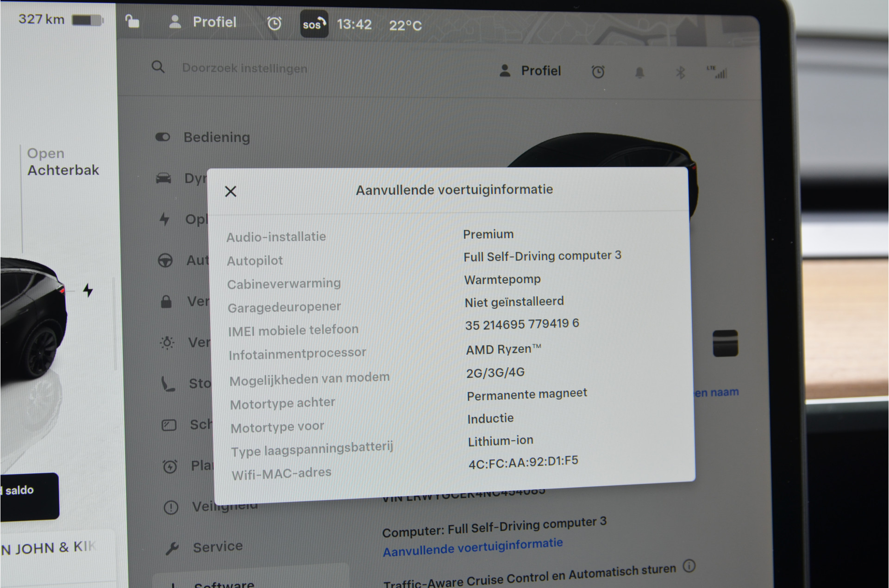The height and width of the screenshot is (588, 889).
Task: Open Profiel in the top status bar
Action: (x=203, y=22)
